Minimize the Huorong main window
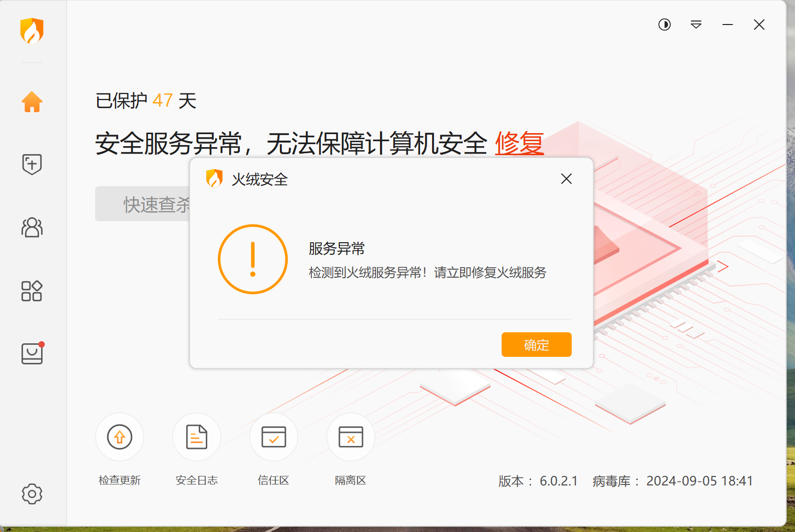This screenshot has width=795, height=532. pyautogui.click(x=727, y=25)
